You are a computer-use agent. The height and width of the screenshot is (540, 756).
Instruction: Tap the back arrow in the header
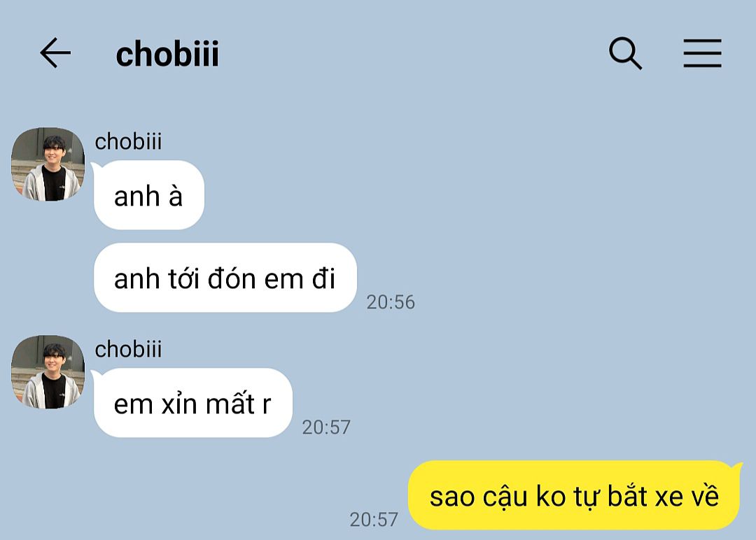pyautogui.click(x=55, y=53)
